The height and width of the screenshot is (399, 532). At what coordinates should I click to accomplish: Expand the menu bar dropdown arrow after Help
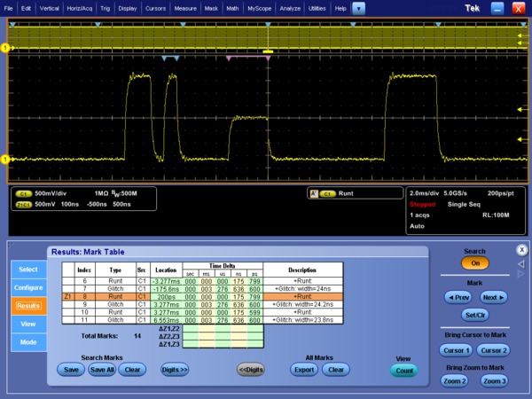click(358, 7)
